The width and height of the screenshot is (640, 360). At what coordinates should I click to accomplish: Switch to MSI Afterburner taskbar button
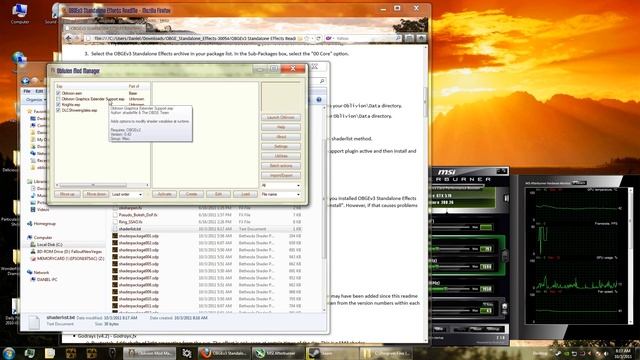[x=279, y=353]
